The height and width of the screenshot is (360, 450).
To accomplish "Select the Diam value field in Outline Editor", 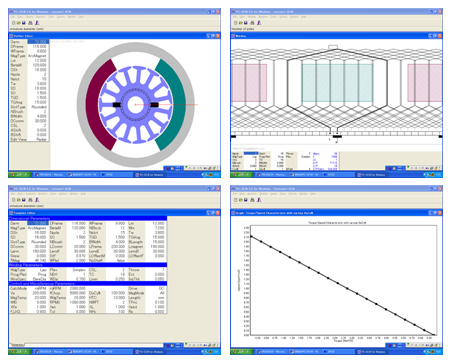I will (x=38, y=42).
